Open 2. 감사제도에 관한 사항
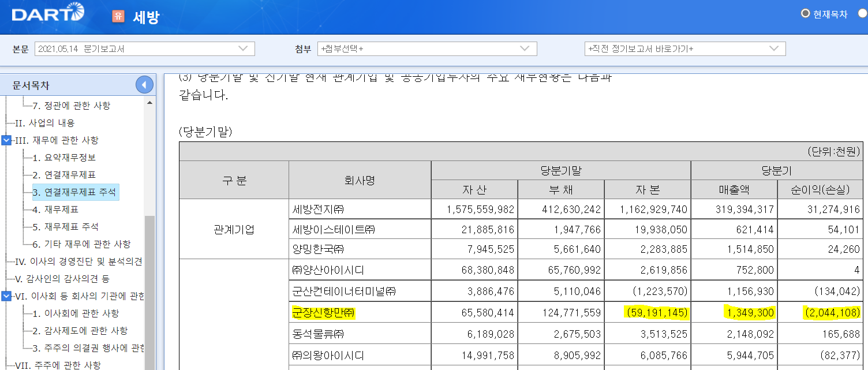This screenshot has width=868, height=370. tap(80, 331)
